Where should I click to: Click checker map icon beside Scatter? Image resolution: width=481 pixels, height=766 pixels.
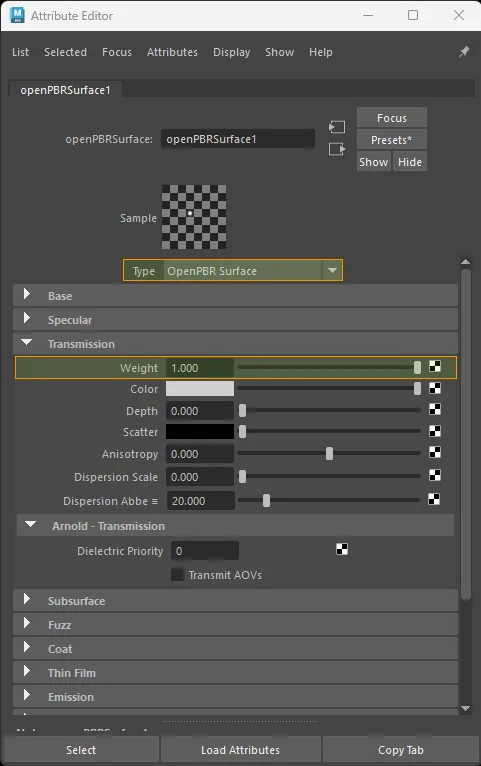[x=435, y=431]
